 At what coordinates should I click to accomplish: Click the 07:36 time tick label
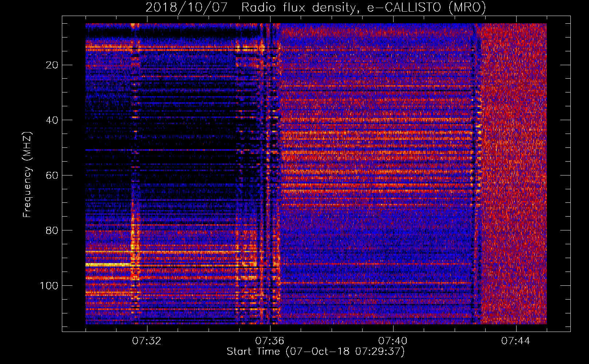(x=270, y=341)
